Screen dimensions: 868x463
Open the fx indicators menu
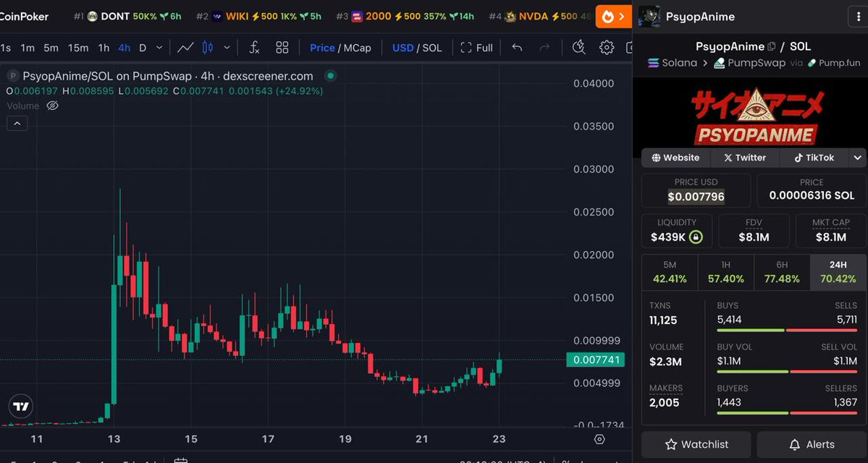tap(254, 48)
